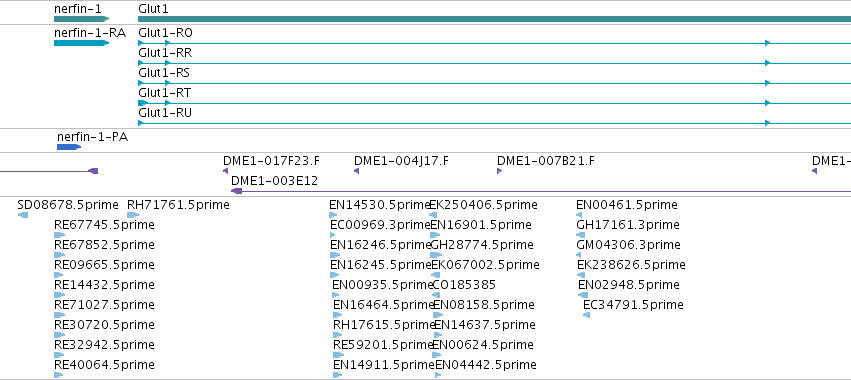The image size is (851, 380).
Task: Click the Glut1 gene span bar
Action: pyautogui.click(x=494, y=19)
